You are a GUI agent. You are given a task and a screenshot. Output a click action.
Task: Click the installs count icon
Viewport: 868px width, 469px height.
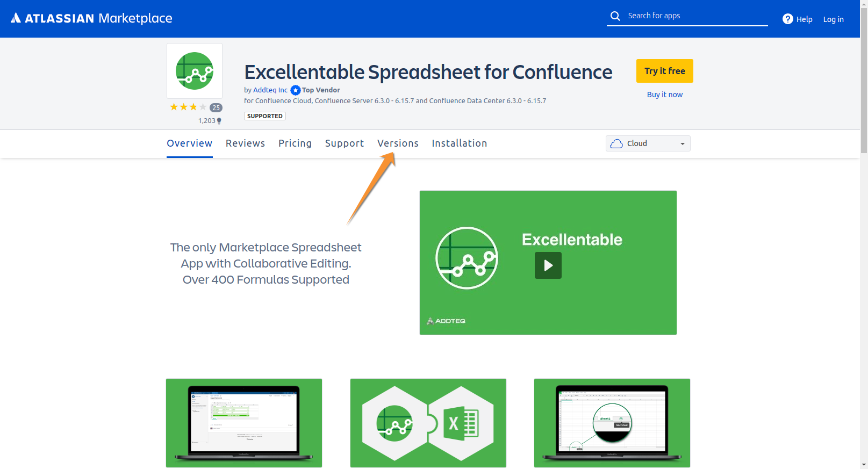pos(219,121)
